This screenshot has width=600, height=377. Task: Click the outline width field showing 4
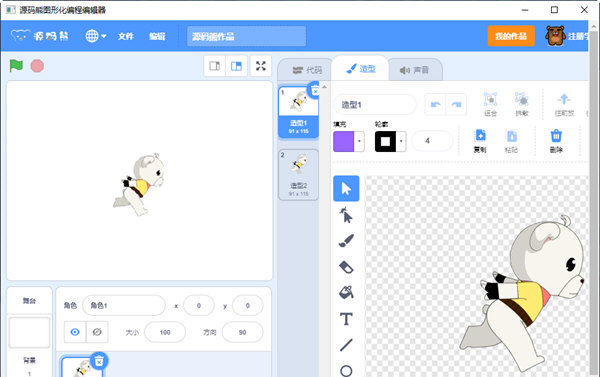[432, 141]
